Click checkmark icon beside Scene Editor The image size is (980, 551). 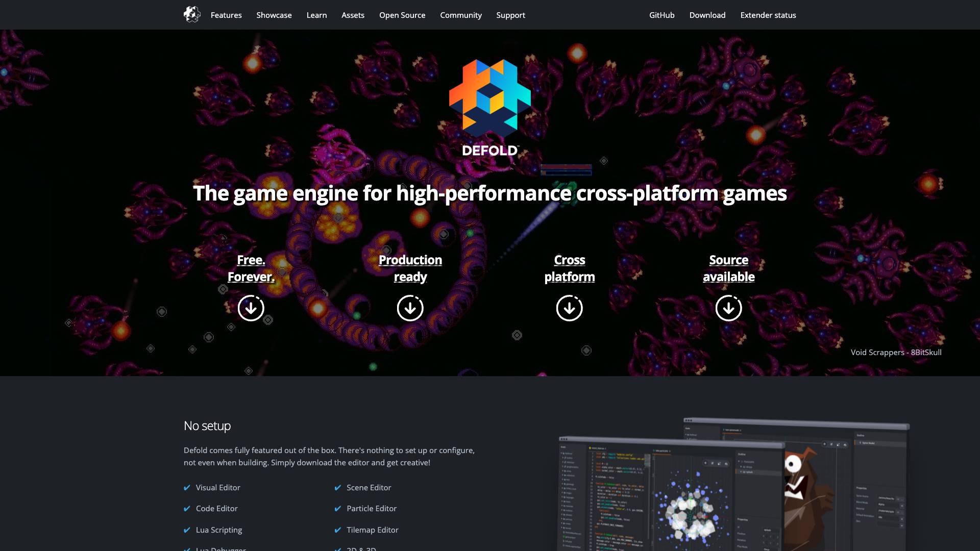pyautogui.click(x=337, y=488)
